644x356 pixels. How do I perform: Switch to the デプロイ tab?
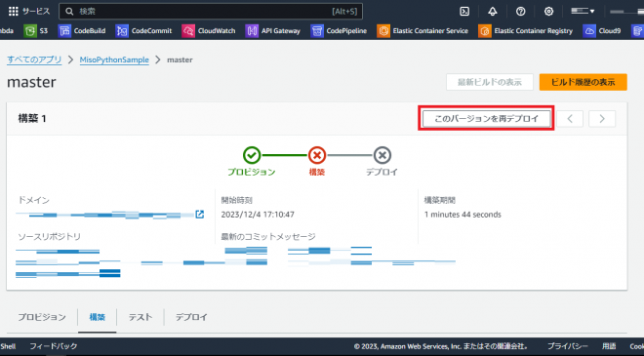191,317
